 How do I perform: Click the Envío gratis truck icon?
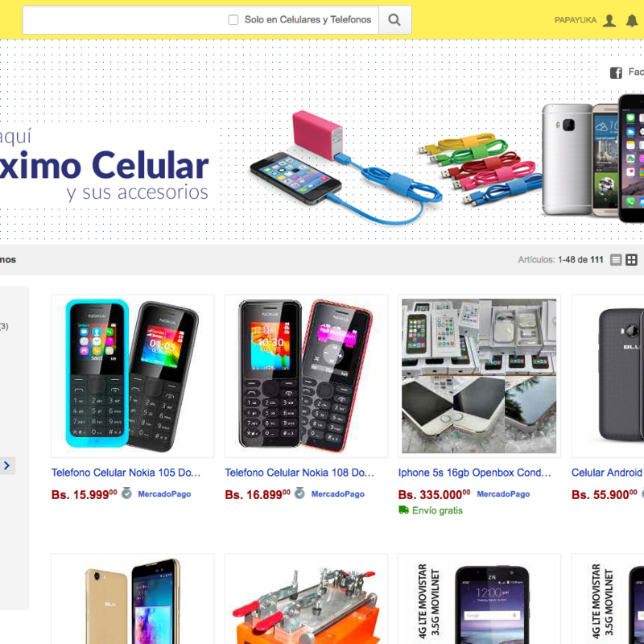click(x=404, y=510)
